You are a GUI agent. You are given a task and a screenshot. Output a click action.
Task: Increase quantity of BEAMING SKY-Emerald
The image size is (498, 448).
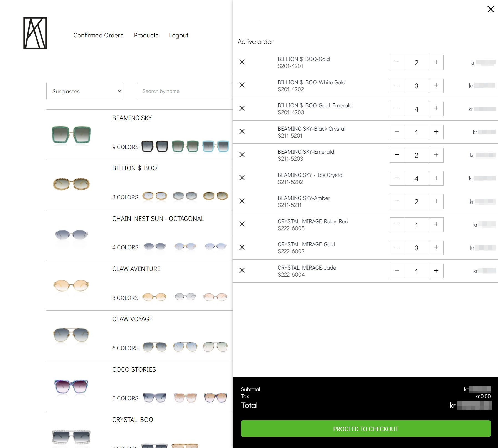(x=436, y=155)
